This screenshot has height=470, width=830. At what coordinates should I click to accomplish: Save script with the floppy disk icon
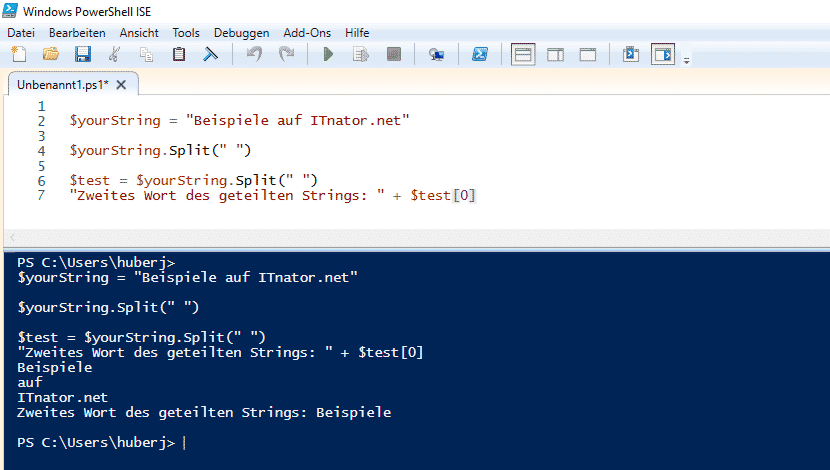click(x=83, y=54)
